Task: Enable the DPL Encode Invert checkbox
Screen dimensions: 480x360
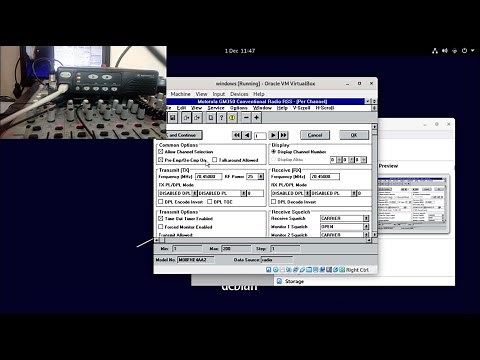Action: (161, 202)
